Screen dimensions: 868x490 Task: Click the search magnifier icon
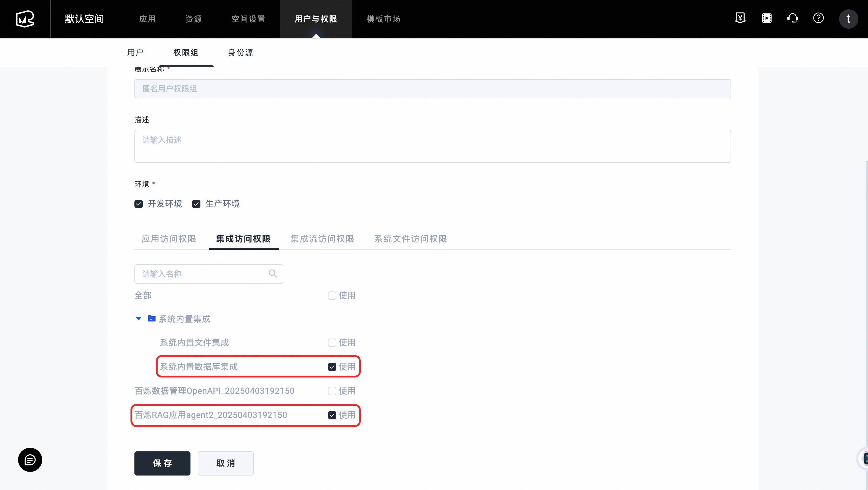[273, 273]
